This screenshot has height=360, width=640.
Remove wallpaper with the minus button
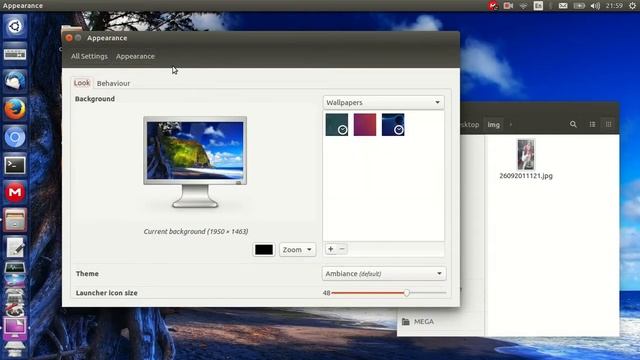coord(342,249)
